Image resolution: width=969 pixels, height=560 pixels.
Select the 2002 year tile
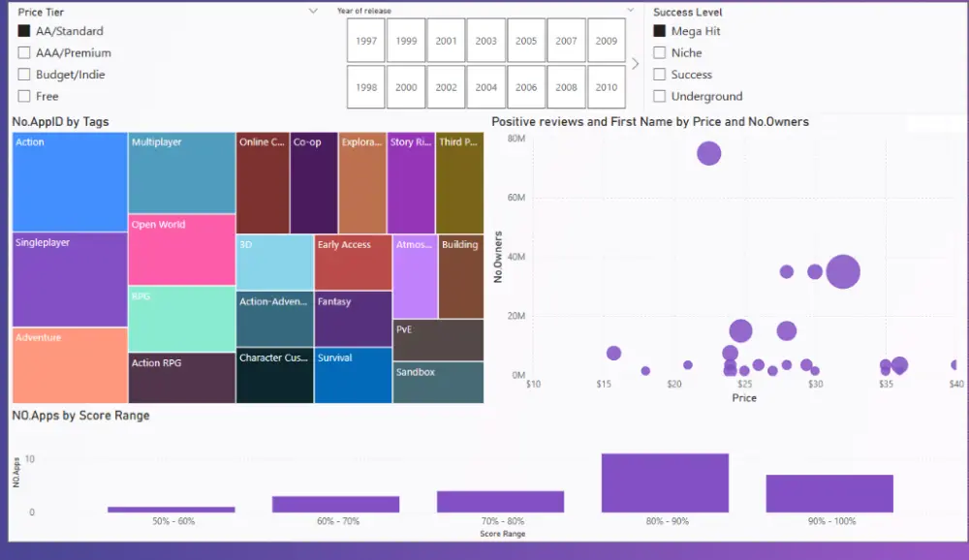446,87
